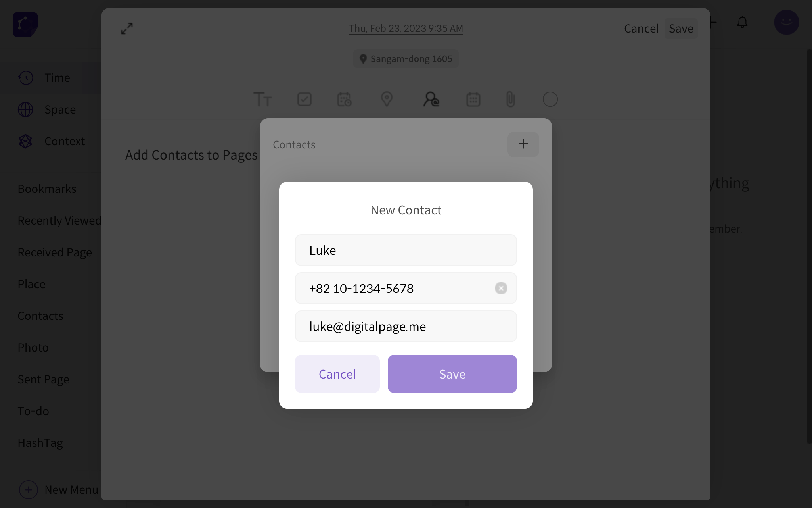Click the circle color toolbar icon
812x508 pixels.
click(x=550, y=99)
